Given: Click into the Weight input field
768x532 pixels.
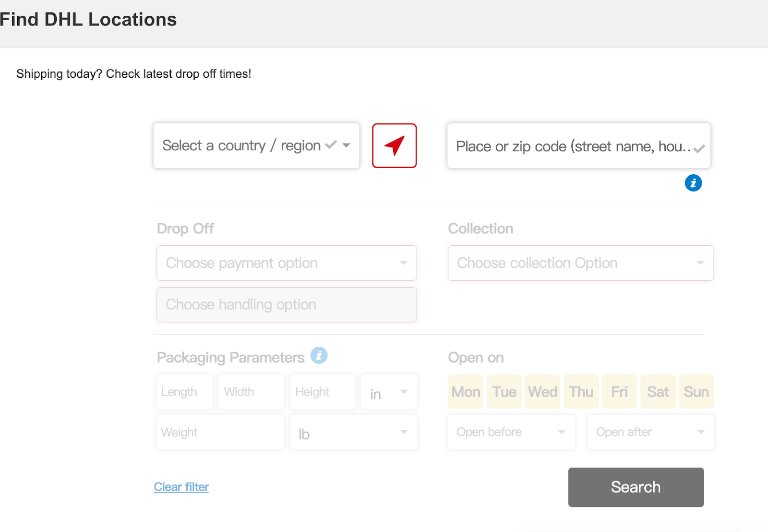Looking at the screenshot, I should point(220,433).
